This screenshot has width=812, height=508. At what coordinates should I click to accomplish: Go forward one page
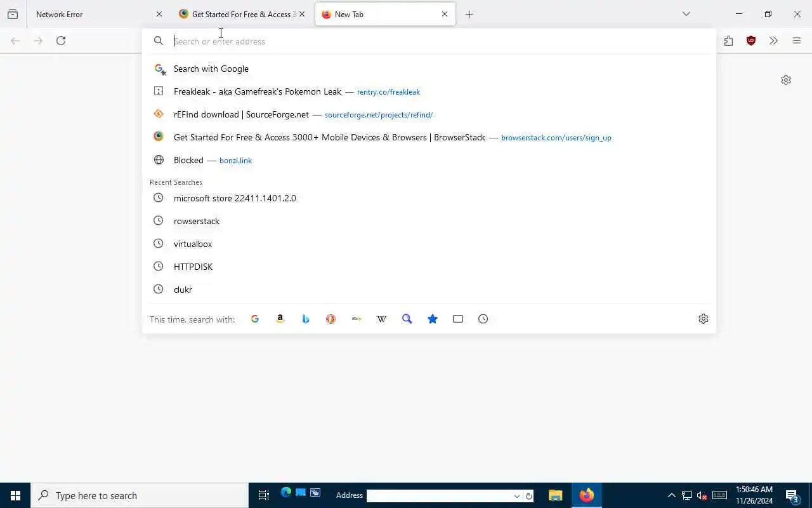click(x=38, y=41)
